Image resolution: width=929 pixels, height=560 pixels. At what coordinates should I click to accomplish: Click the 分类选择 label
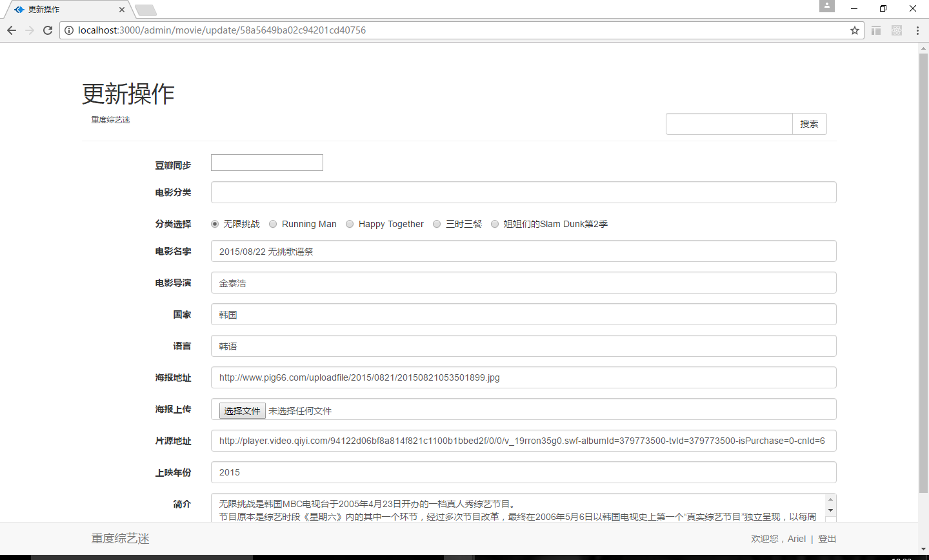[x=173, y=224]
